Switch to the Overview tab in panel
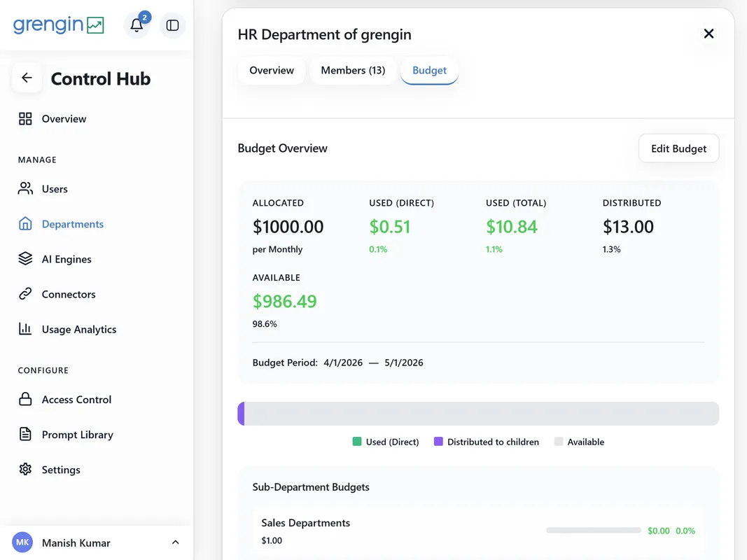 point(272,71)
